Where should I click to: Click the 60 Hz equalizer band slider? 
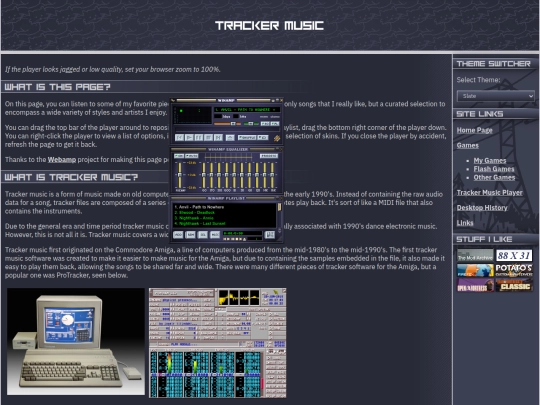pyautogui.click(x=204, y=175)
